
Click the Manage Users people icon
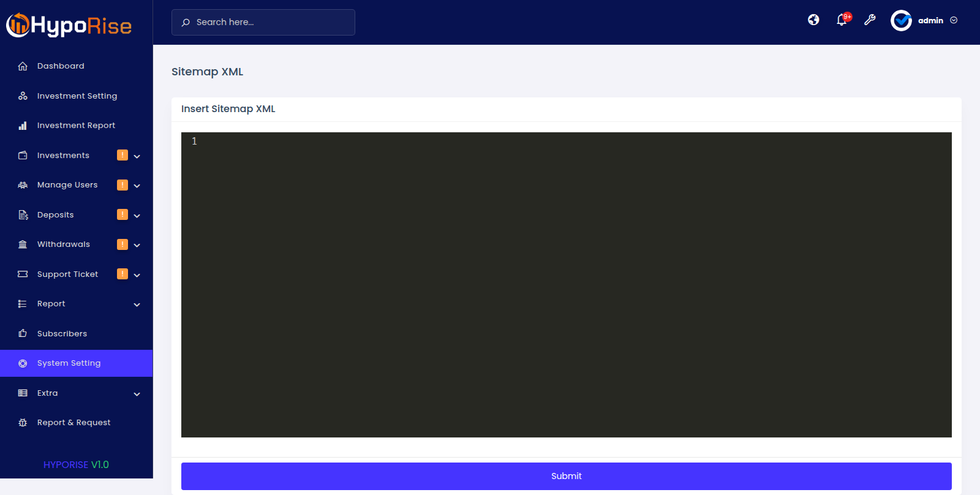tap(23, 185)
